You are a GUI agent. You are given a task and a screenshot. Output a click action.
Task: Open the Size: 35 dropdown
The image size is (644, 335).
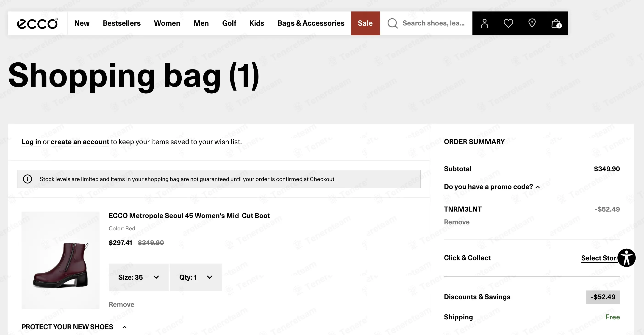(x=139, y=277)
